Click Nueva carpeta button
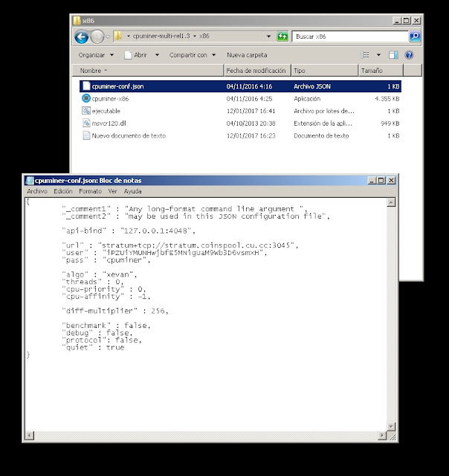Viewport: 449px width, 476px height. [247, 55]
